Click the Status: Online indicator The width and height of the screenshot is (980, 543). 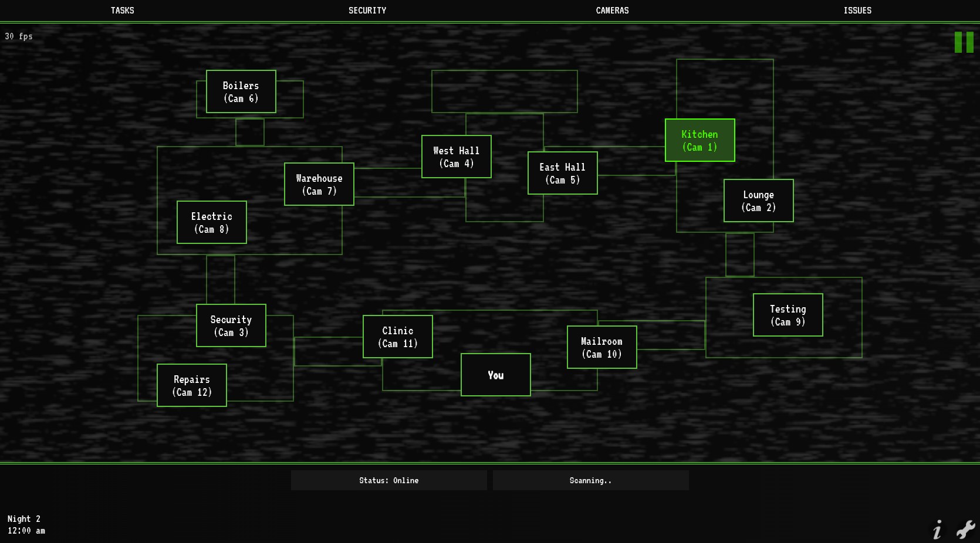[x=388, y=480]
